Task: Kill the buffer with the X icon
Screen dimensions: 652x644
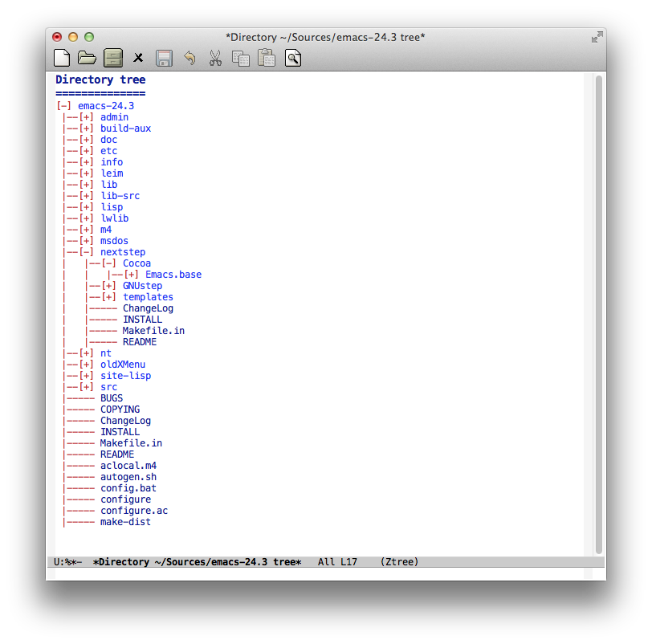Action: point(138,58)
